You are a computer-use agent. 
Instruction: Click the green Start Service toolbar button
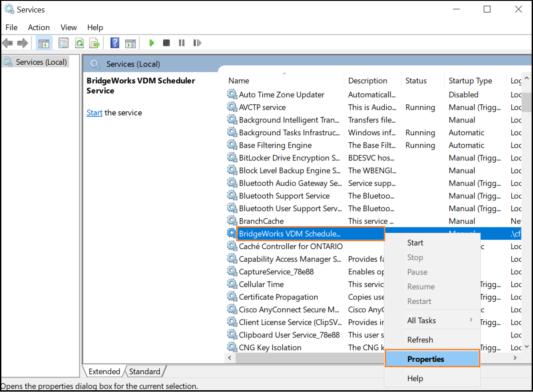(x=152, y=43)
